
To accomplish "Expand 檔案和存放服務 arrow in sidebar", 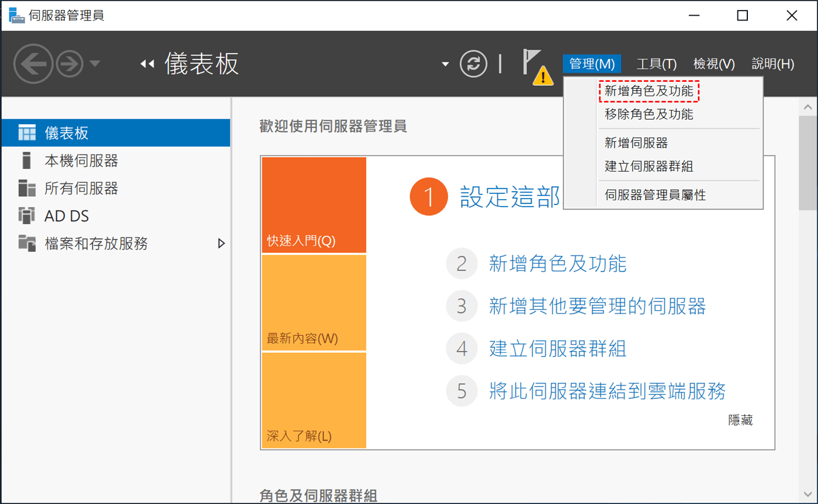I will 221,244.
